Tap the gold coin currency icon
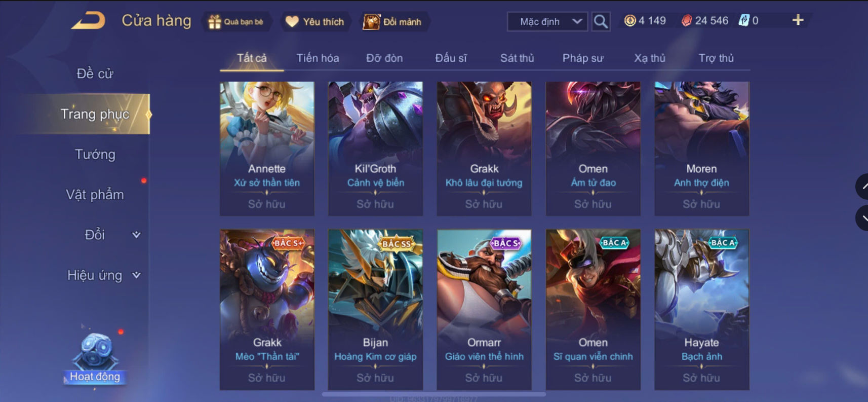The image size is (868, 402). coord(629,21)
